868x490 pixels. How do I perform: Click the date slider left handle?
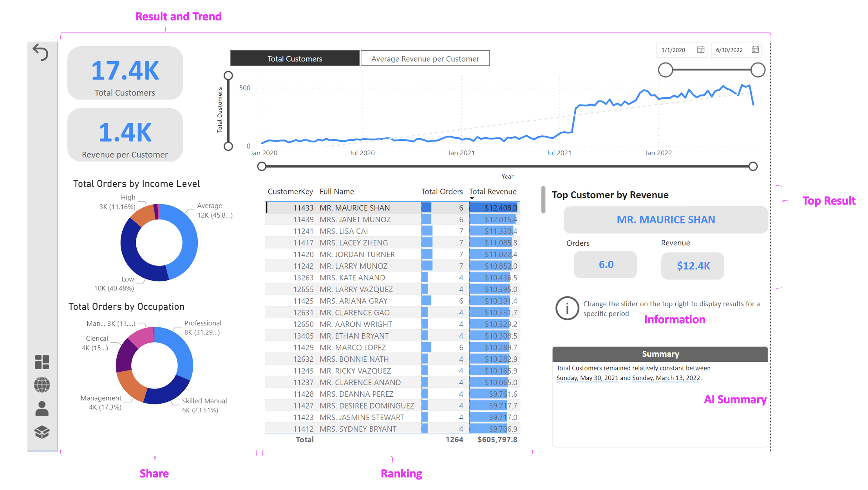[x=665, y=70]
